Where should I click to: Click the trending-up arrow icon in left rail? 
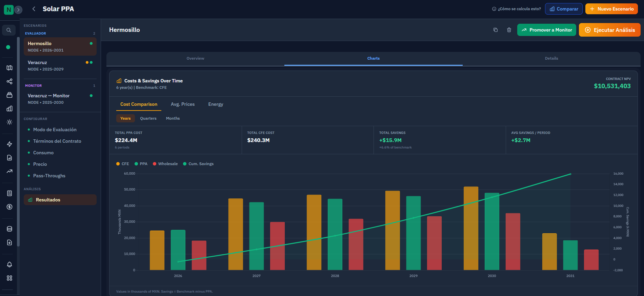[9, 171]
